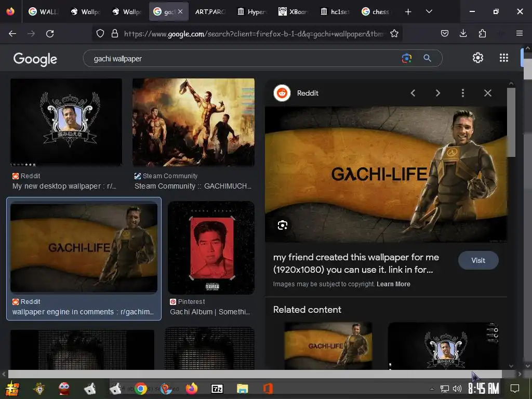
Task: Search inside image using Lens overlay icon
Action: click(282, 225)
